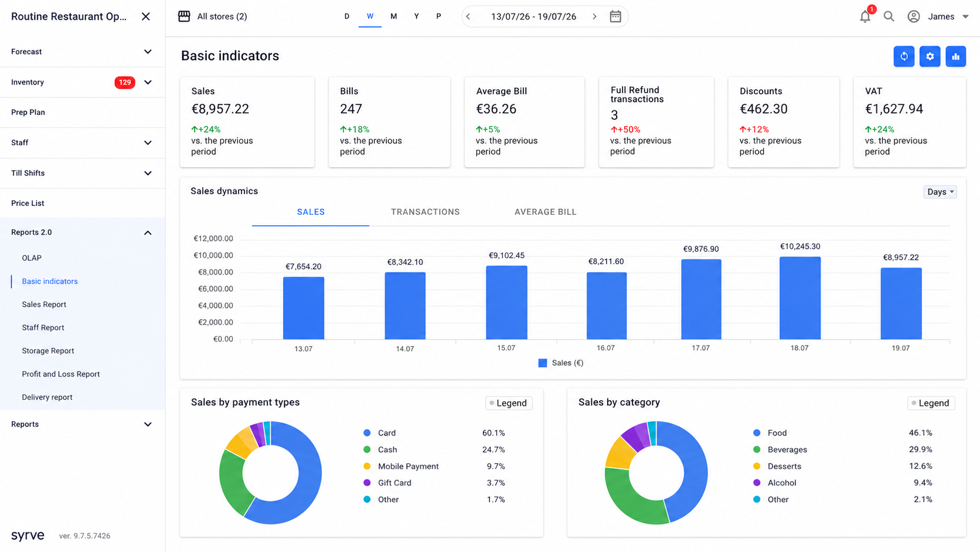Open indicators settings gear icon

930,56
